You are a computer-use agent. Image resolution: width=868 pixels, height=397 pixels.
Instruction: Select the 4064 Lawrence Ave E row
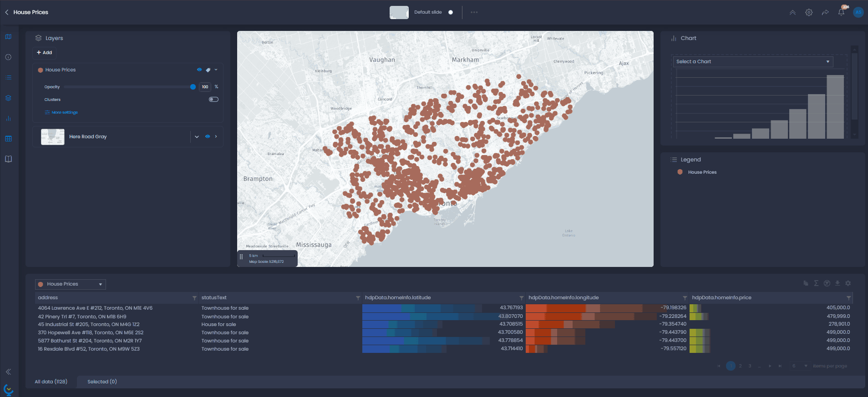444,308
